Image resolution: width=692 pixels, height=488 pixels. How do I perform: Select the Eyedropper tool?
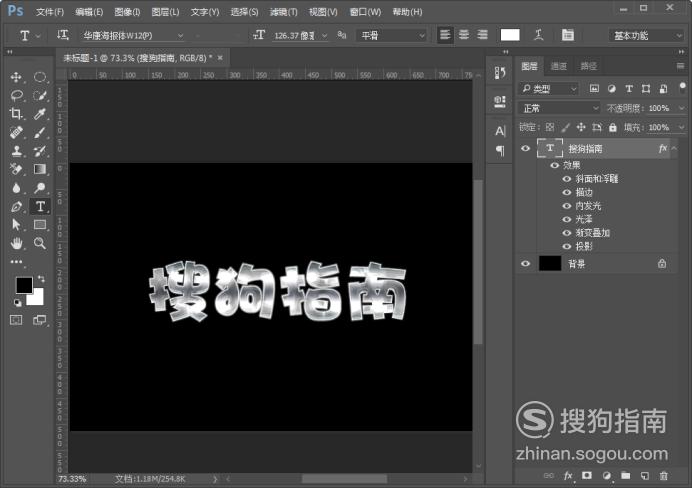[x=40, y=114]
